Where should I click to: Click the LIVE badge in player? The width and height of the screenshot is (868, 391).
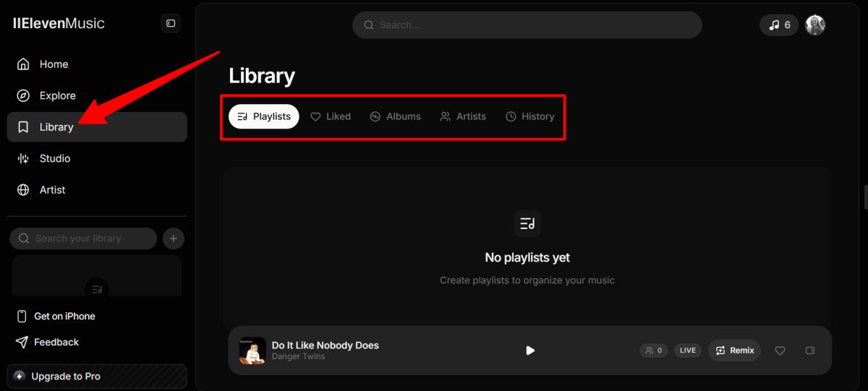click(688, 351)
